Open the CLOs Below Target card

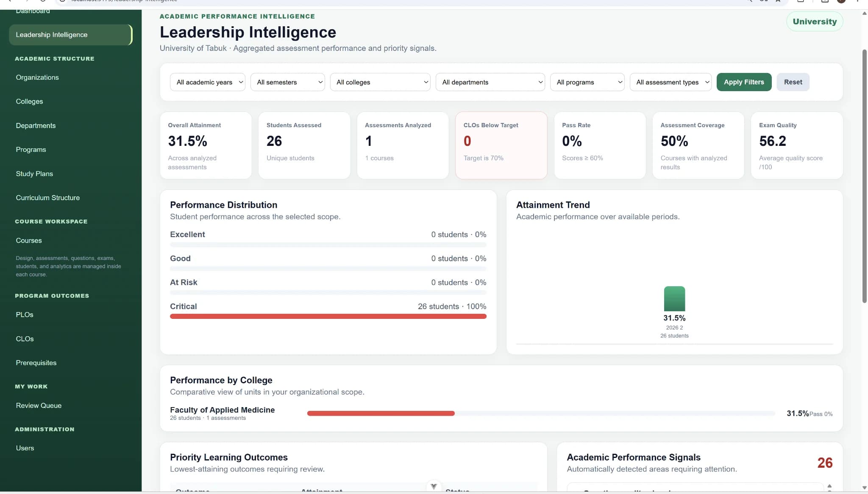[501, 145]
